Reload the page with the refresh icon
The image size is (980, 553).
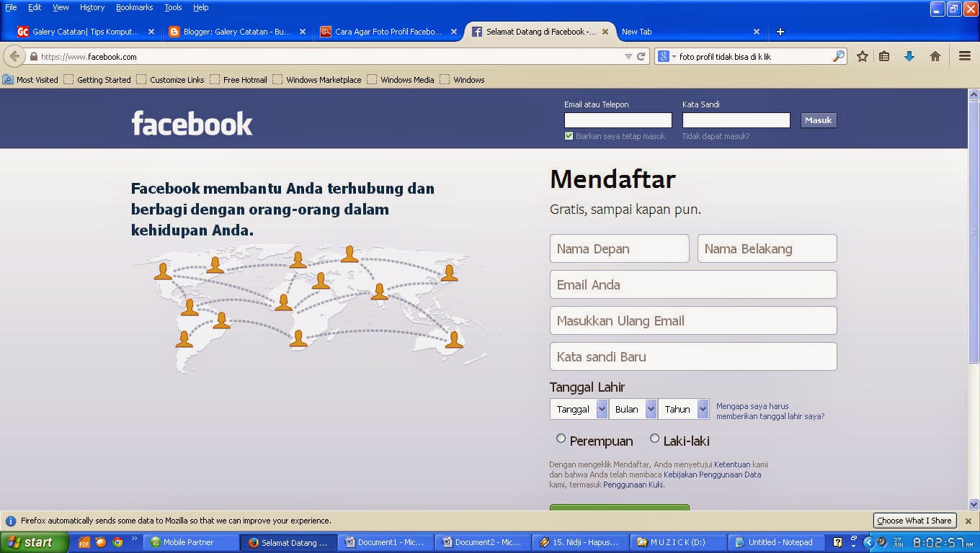click(641, 56)
